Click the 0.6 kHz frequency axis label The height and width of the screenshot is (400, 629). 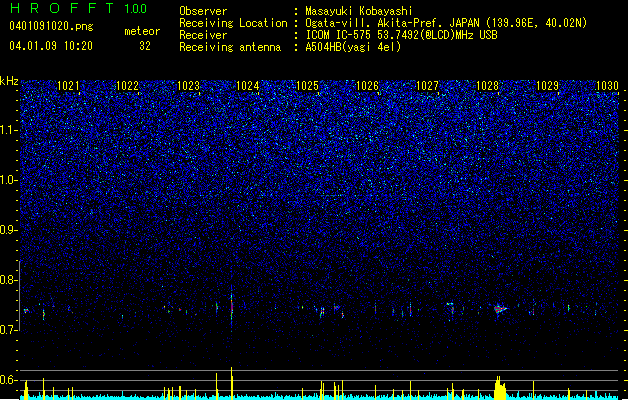(8, 380)
